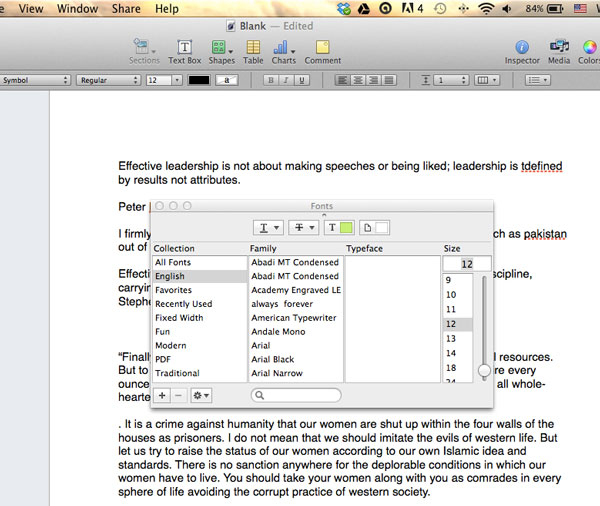Image resolution: width=600 pixels, height=506 pixels.
Task: Add a new font collection
Action: (162, 395)
